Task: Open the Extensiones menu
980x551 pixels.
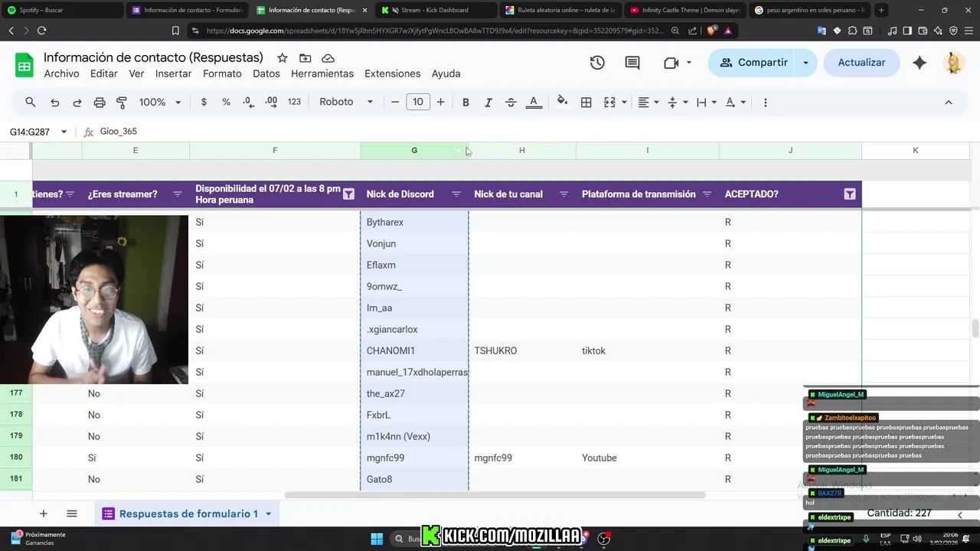Action: 392,73
